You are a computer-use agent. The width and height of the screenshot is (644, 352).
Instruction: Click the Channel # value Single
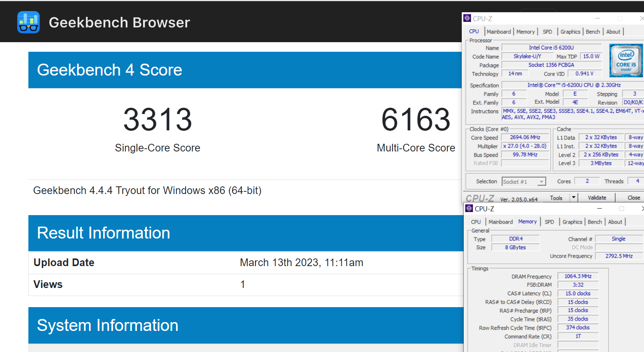[618, 239]
